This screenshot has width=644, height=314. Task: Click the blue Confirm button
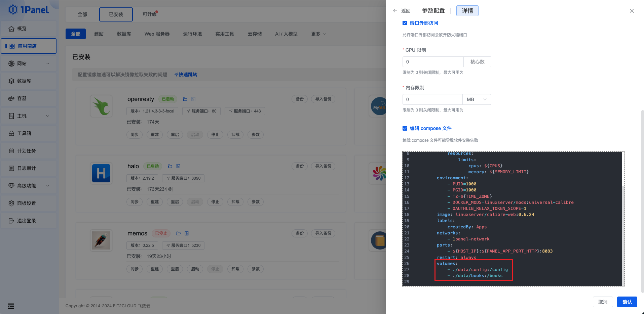click(x=627, y=302)
